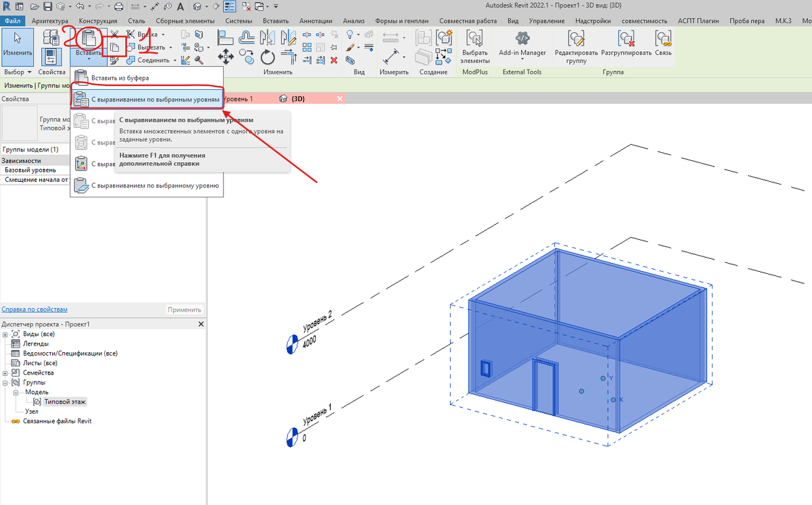
Task: Toggle Thin Lines icon in quick access toolbar
Action: tap(229, 7)
